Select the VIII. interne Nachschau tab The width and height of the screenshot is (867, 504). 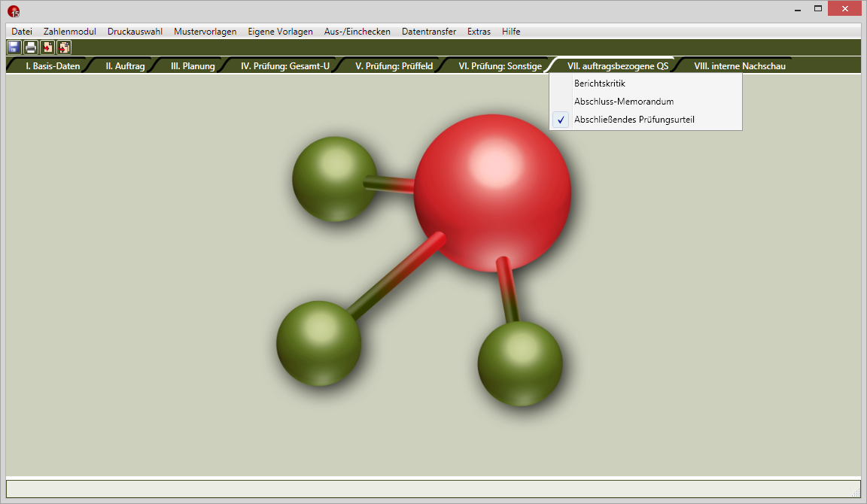pos(739,66)
